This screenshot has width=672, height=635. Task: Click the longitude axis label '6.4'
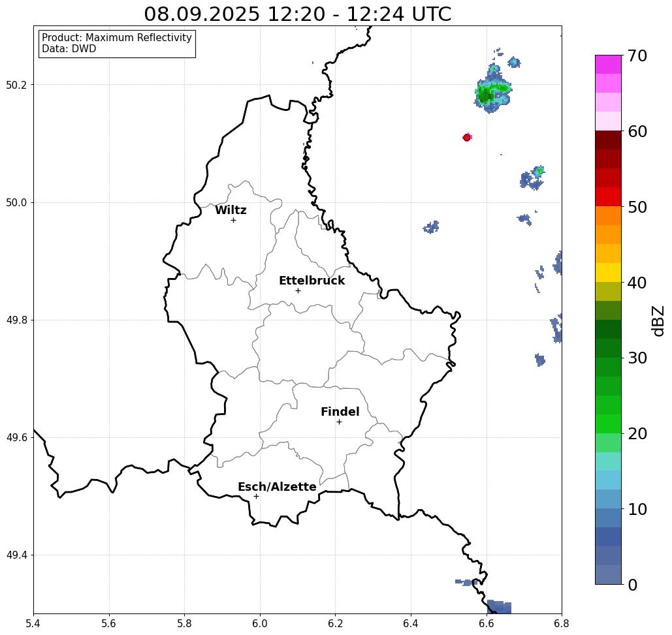411,623
